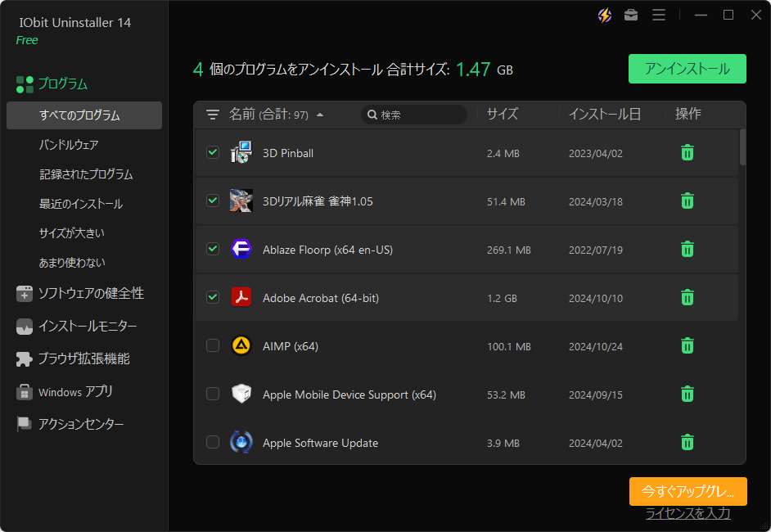Viewport: 771px width, 532px height.
Task: Click the 検索 search field
Action: click(x=413, y=115)
